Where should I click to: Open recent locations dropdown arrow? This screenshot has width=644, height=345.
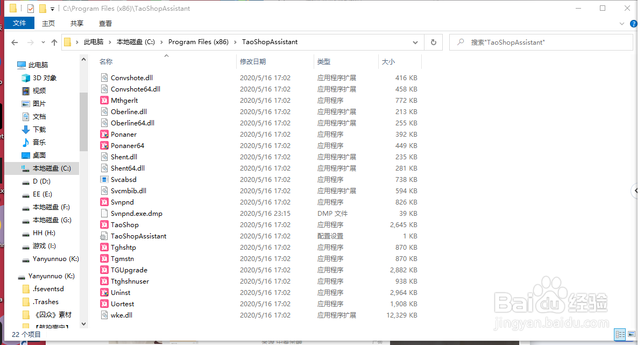tap(43, 43)
